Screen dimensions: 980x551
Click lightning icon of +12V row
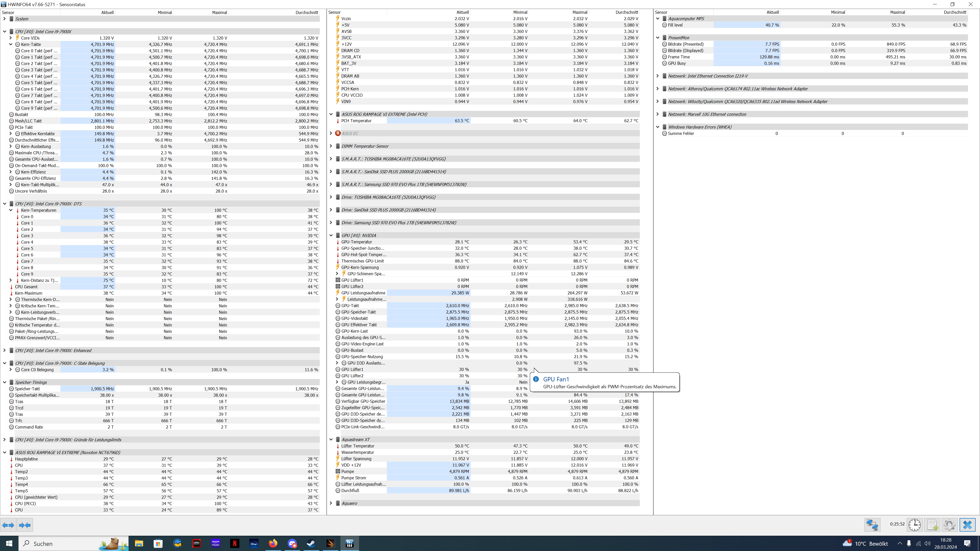tap(338, 44)
